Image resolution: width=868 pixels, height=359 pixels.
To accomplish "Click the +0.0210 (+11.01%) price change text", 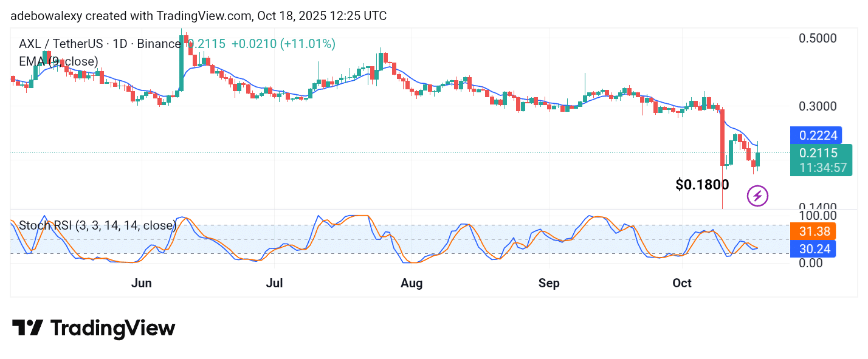I will point(283,44).
